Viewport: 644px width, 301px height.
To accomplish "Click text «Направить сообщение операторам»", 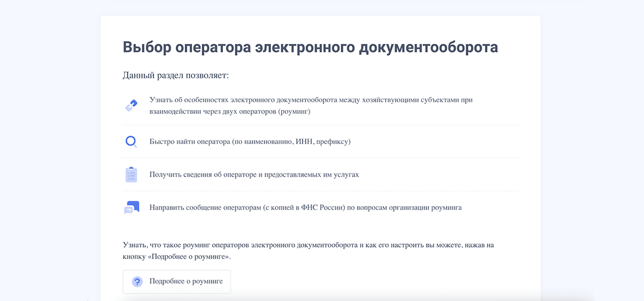I will [205, 208].
